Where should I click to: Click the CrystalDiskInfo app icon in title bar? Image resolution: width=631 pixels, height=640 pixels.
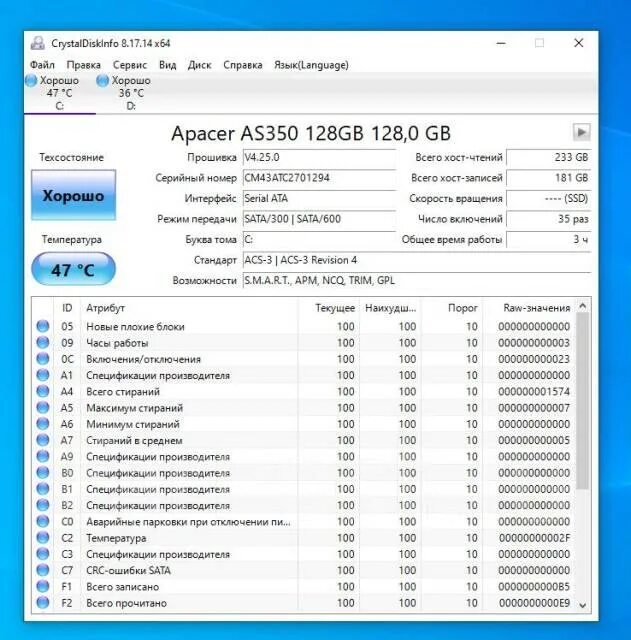tap(38, 43)
